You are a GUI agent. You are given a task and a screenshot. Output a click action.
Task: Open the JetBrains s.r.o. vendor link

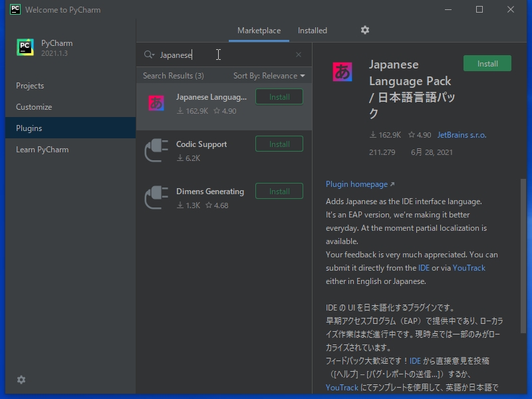point(462,135)
